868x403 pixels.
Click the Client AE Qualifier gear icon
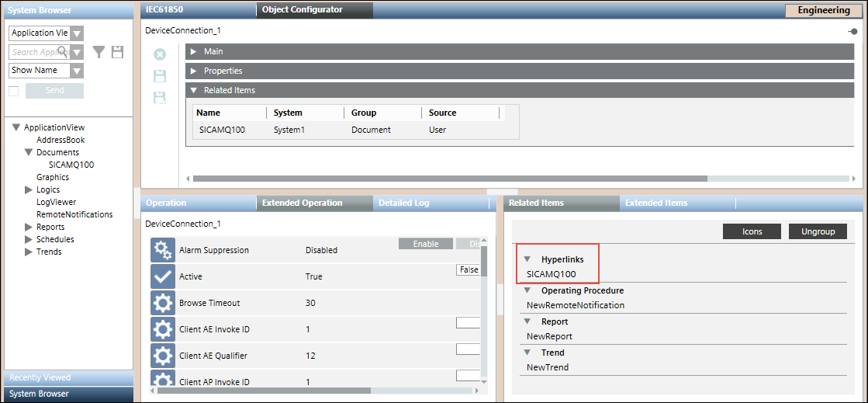point(163,356)
